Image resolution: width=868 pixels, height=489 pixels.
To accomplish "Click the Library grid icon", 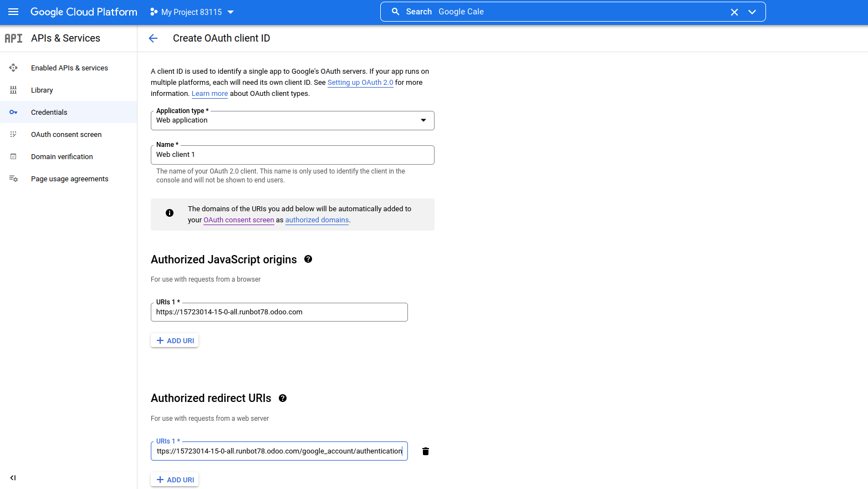I will [x=13, y=90].
